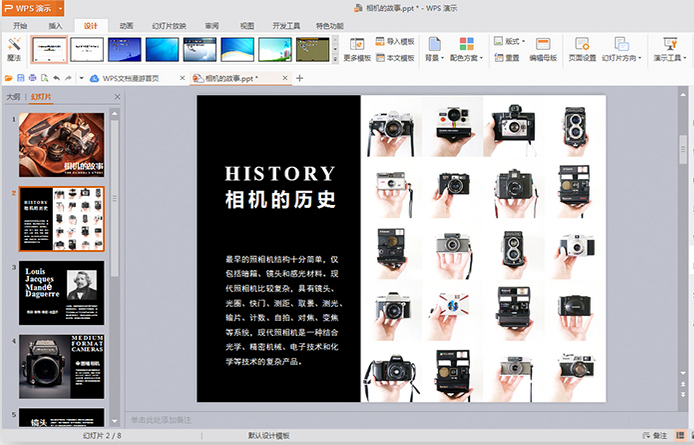694x445 pixels.
Task: Select slide 3 thumbnail with Louis Daguerre
Action: click(x=61, y=293)
